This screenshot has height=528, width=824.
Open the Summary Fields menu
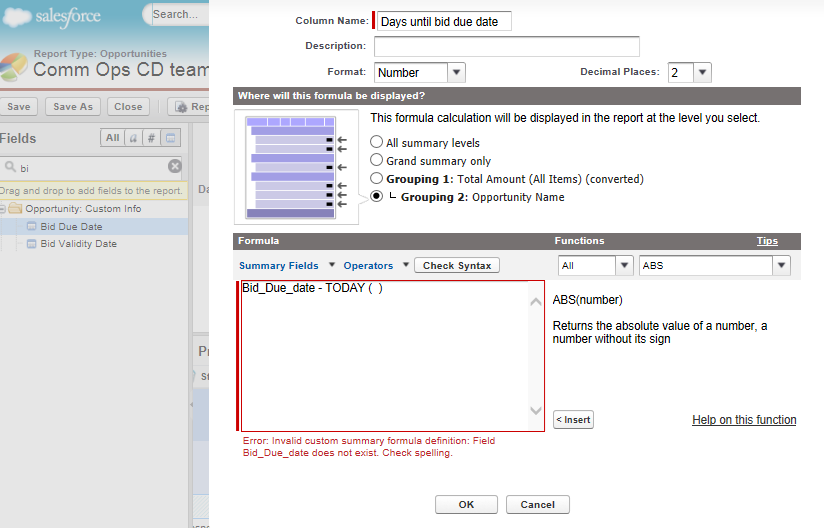286,265
